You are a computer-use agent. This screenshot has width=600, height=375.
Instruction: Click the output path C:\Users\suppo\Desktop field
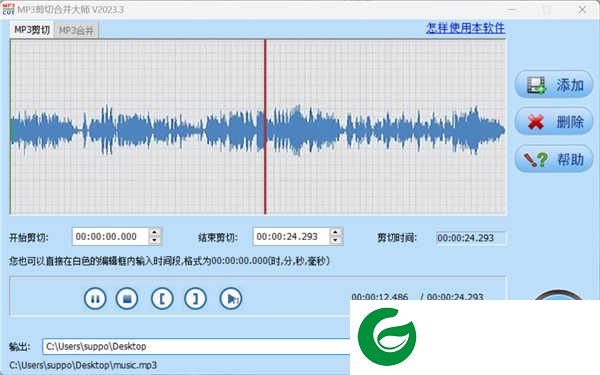coord(196,347)
